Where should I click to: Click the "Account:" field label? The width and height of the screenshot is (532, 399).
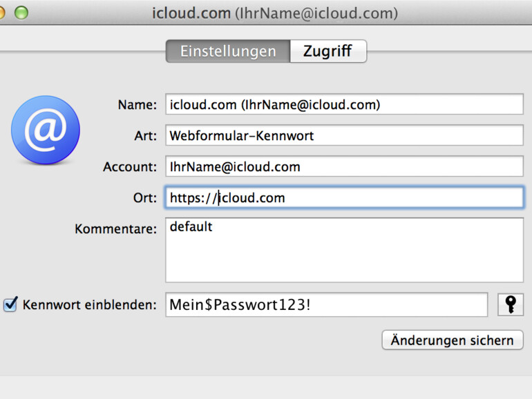[x=130, y=167]
